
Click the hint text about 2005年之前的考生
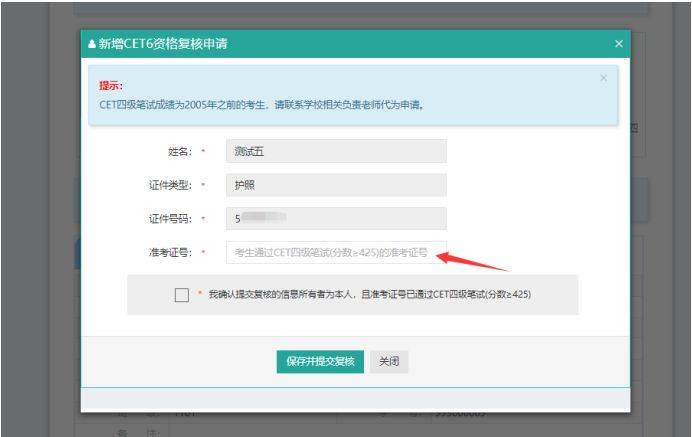pos(262,105)
